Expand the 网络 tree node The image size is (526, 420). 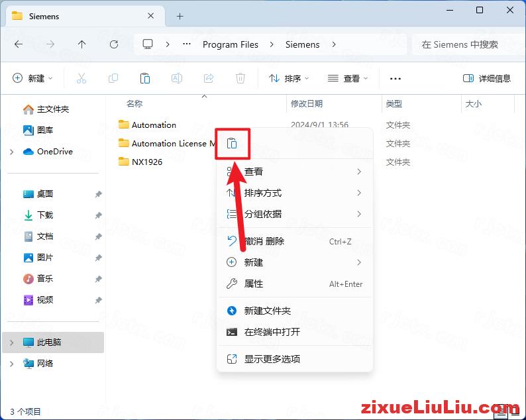pos(12,364)
